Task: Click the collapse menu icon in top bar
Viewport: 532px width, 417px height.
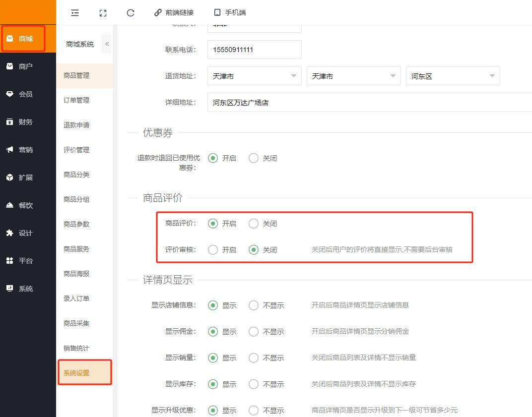Action: [x=75, y=13]
